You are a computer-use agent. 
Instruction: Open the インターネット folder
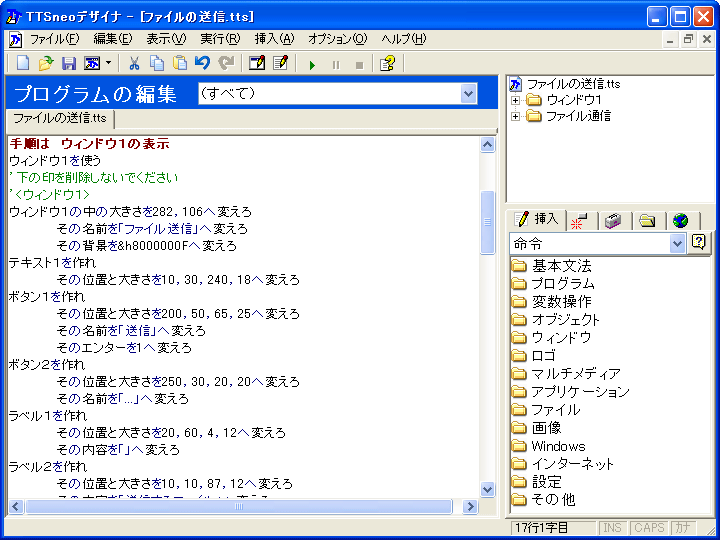click(563, 464)
